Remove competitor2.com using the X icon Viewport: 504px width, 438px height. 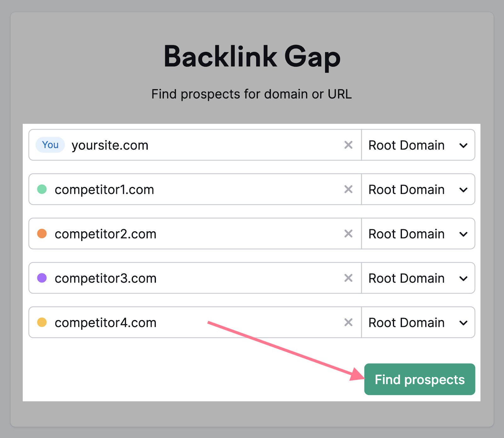tap(348, 234)
